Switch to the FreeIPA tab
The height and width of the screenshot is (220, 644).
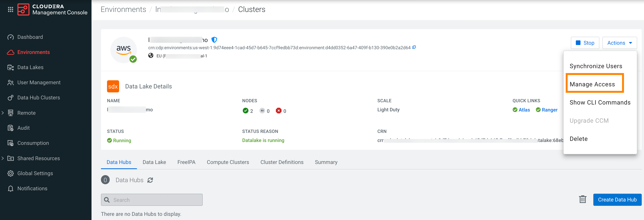click(x=186, y=162)
